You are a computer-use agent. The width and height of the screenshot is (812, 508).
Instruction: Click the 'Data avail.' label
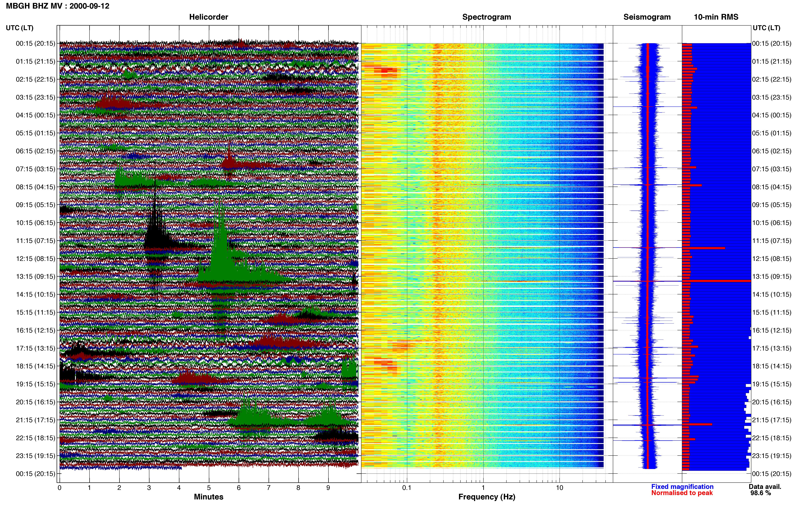click(765, 486)
